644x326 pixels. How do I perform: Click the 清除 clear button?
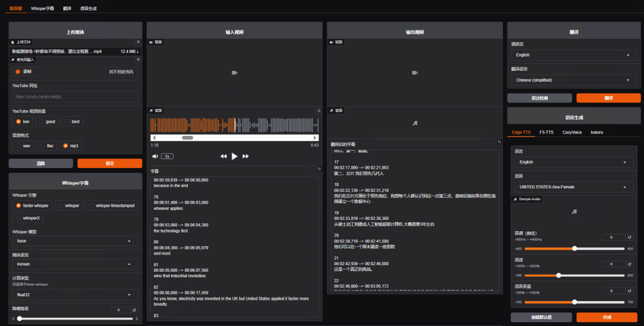pyautogui.click(x=41, y=163)
